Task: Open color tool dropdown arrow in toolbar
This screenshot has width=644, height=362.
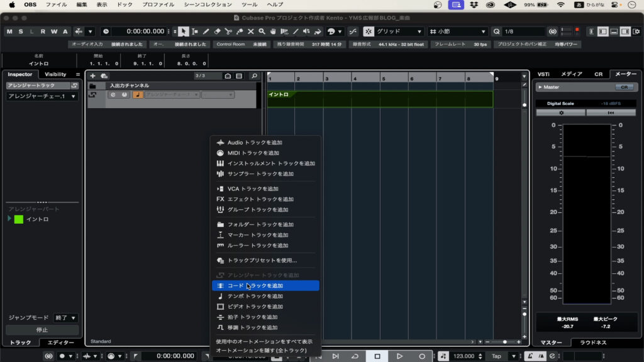Action: [340, 31]
